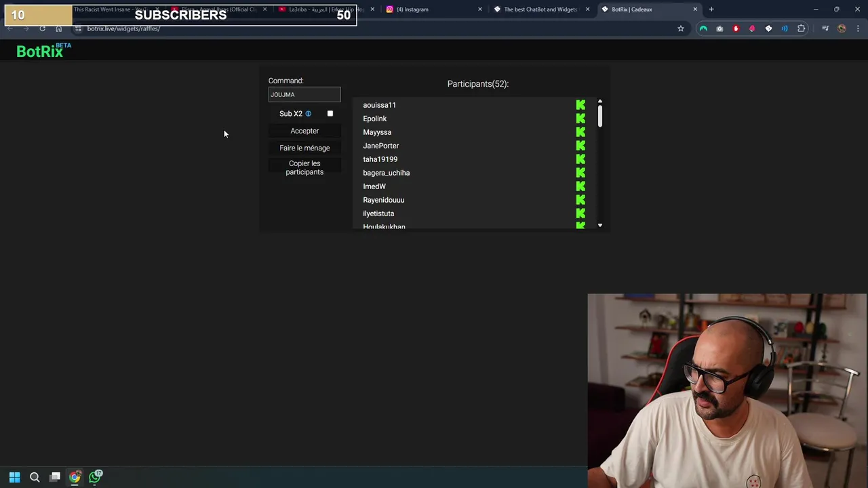Open Chrome from the taskbar
This screenshot has height=488, width=868.
click(x=75, y=477)
